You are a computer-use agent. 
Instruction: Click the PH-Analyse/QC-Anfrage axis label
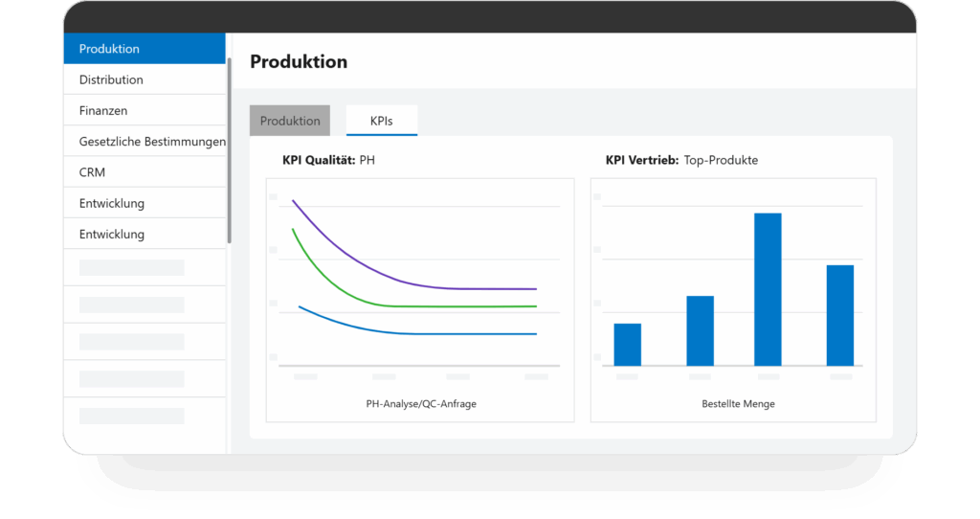pos(420,404)
